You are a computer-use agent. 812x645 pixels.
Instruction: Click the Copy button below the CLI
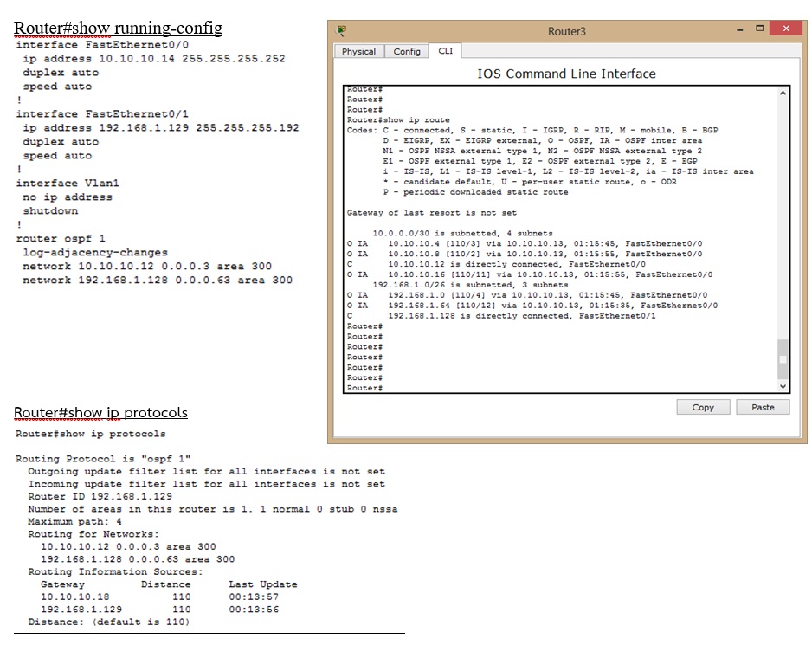(x=703, y=407)
